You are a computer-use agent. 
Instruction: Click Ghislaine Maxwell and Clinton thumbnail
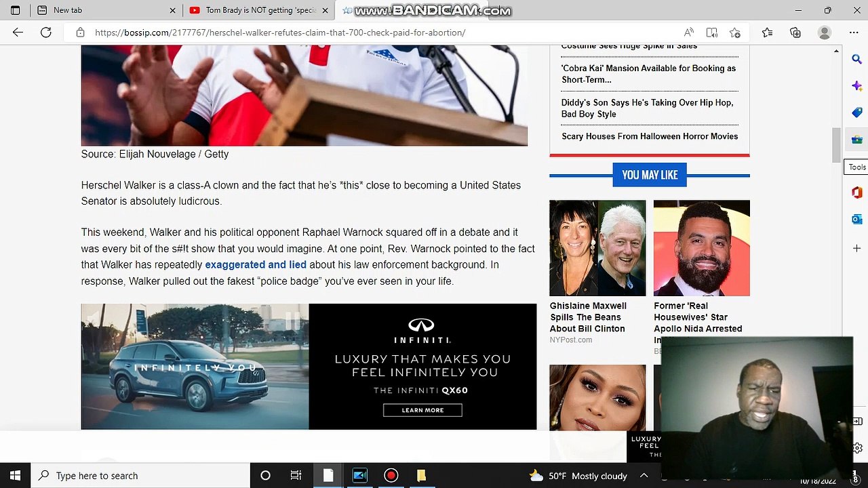click(x=597, y=248)
